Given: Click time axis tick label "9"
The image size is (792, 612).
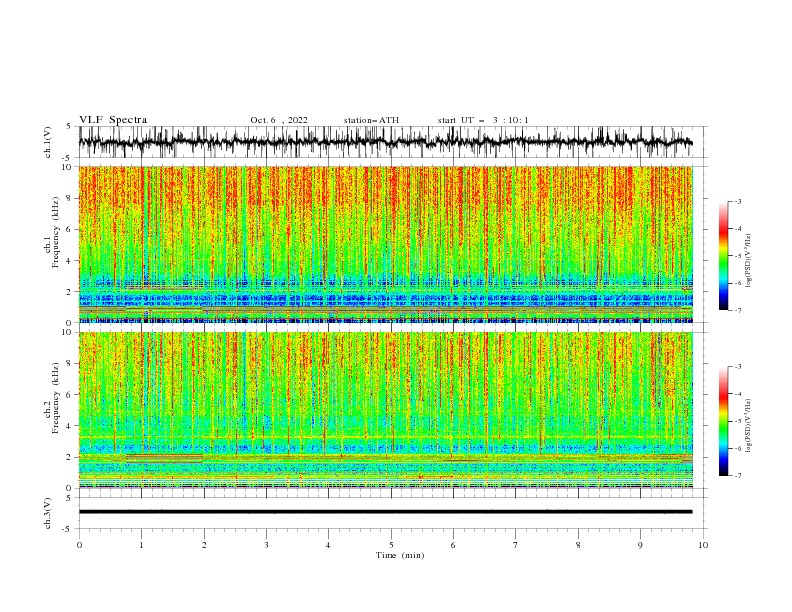Looking at the screenshot, I should click(640, 545).
